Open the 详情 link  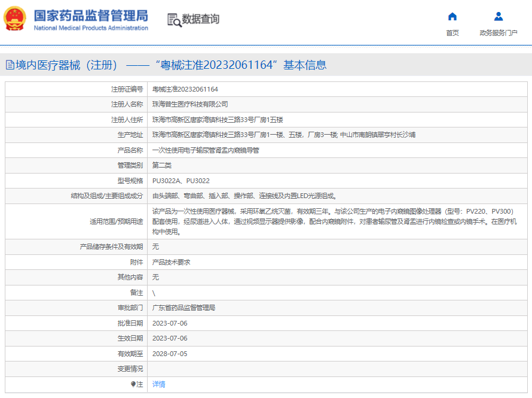(x=159, y=384)
